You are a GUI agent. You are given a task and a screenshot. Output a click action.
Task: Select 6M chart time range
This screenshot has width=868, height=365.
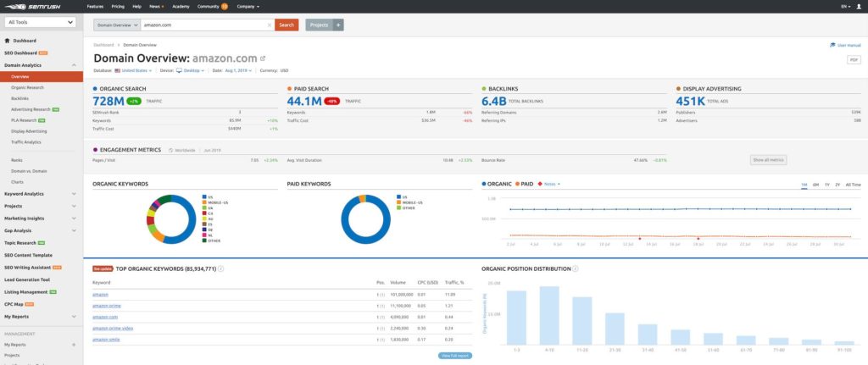pos(815,185)
